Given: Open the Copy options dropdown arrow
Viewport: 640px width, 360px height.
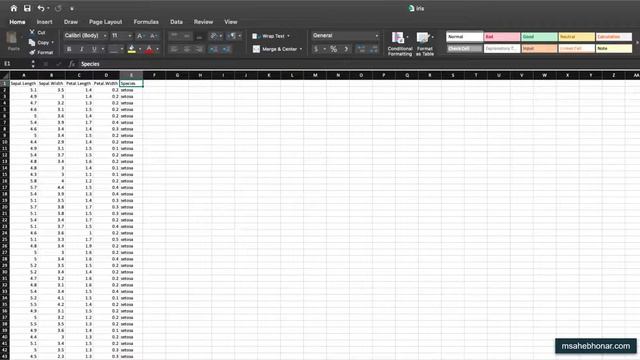Looking at the screenshot, I should pyautogui.click(x=52, y=42).
